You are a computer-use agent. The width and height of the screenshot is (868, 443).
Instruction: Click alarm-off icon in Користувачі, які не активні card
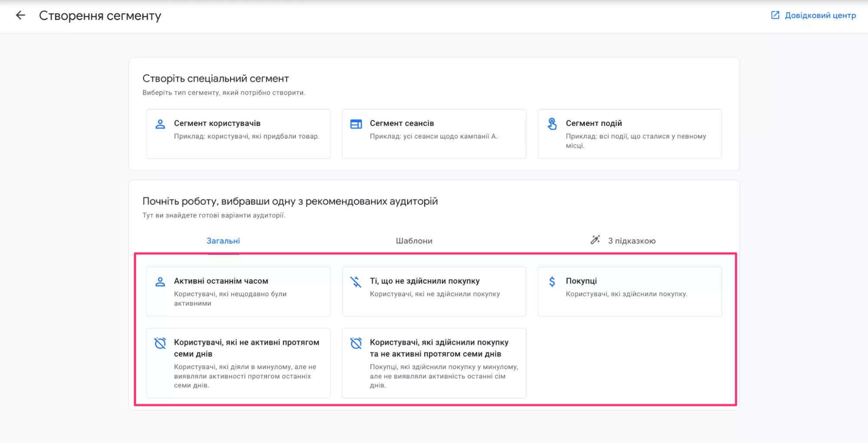coord(160,344)
